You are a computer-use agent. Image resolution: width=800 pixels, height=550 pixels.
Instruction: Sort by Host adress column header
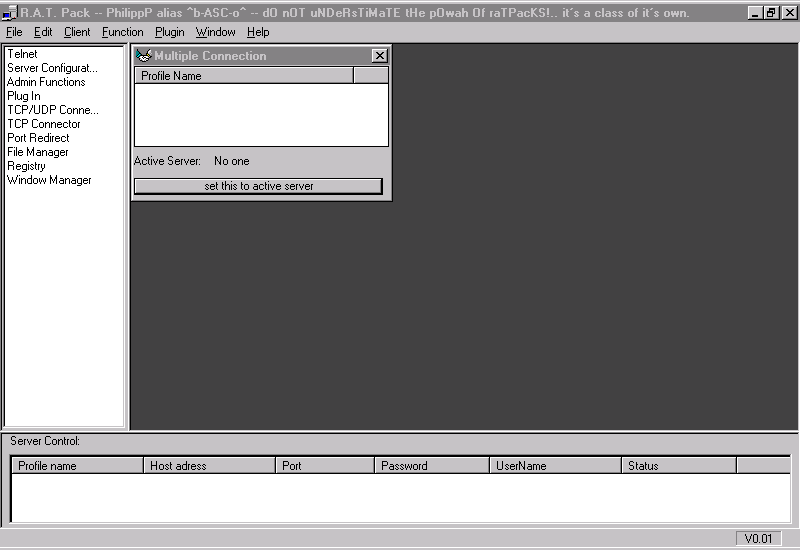click(209, 465)
